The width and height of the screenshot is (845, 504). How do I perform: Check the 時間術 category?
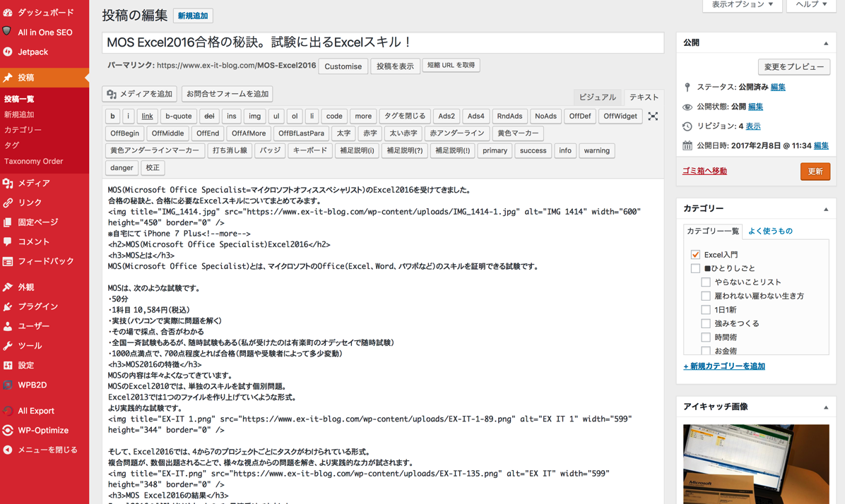(x=705, y=337)
